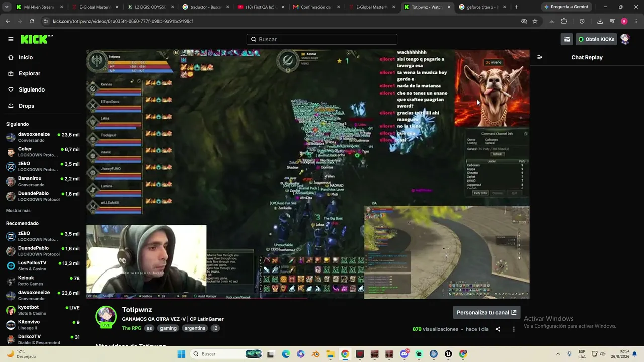644x362 pixels.
Task: Bookmark this page with the star icon
Action: tap(535, 21)
